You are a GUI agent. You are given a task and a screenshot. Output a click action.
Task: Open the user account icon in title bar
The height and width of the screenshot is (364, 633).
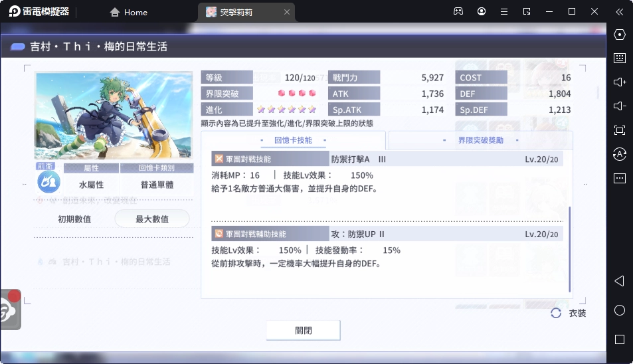pos(481,11)
